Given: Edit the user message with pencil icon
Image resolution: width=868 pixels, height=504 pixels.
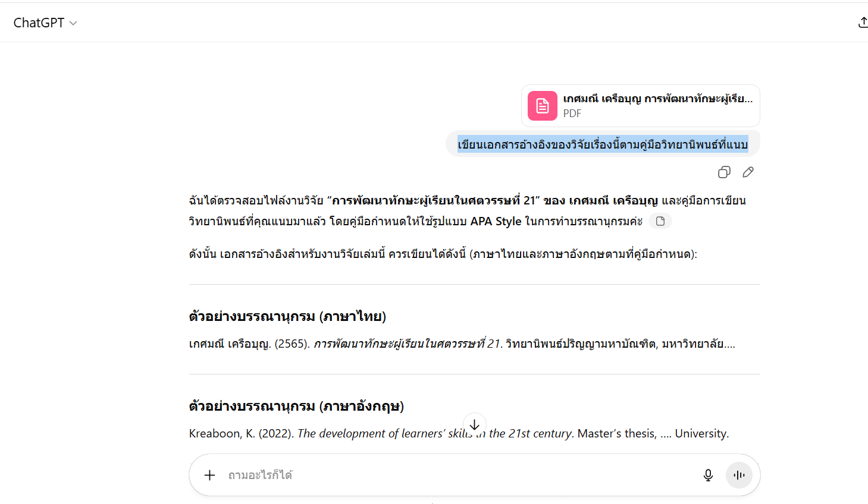Looking at the screenshot, I should (x=748, y=172).
